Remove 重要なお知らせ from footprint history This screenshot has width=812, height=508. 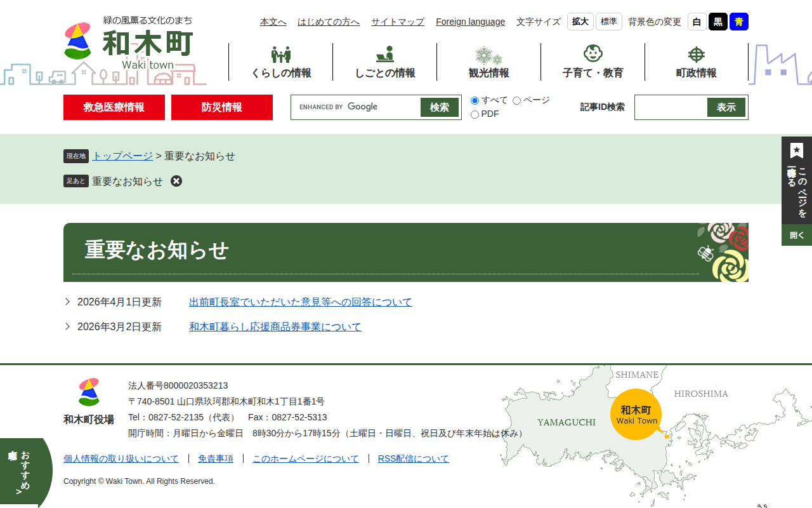(x=176, y=181)
